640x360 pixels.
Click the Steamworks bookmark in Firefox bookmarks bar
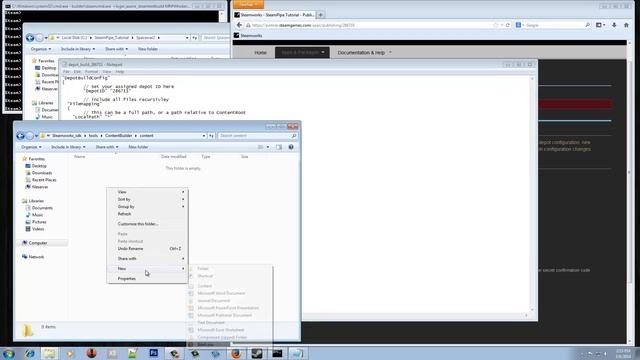coord(248,36)
